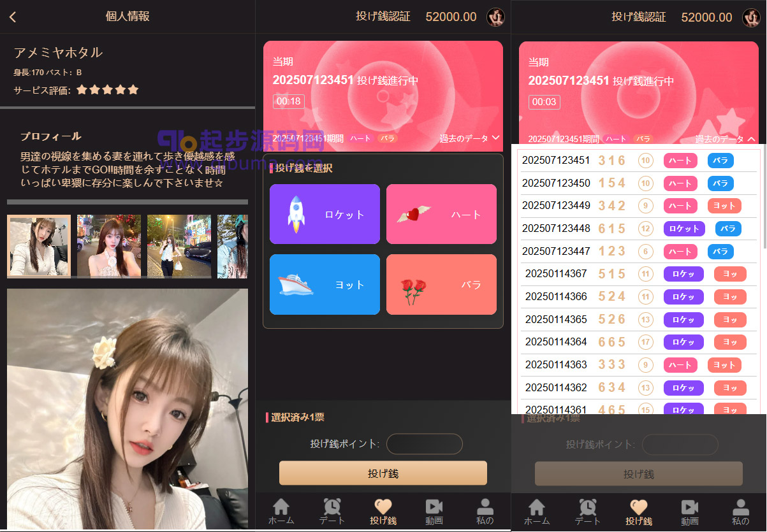Screen dimensions: 767x532
Task: Click balance 52000.00 in the right panel header
Action: click(x=706, y=17)
